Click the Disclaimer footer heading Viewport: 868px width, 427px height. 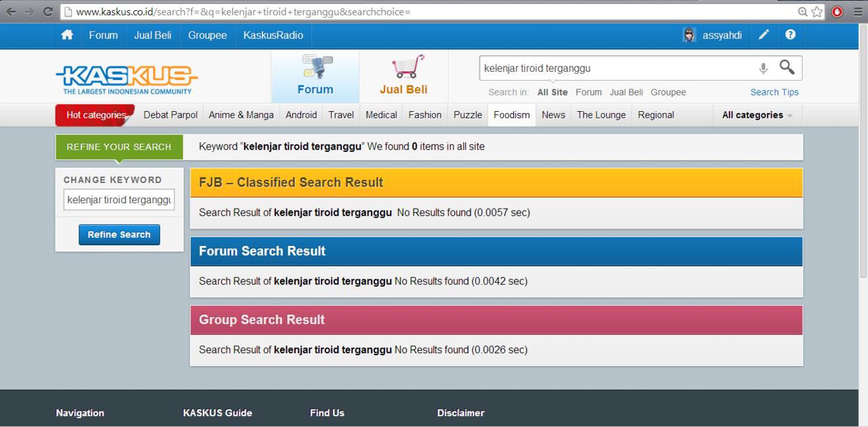[461, 413]
